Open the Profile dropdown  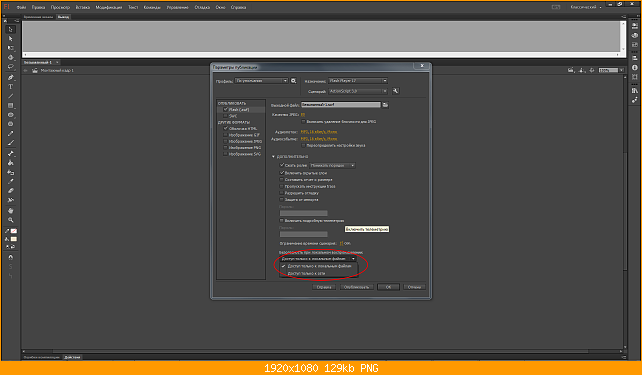click(261, 81)
